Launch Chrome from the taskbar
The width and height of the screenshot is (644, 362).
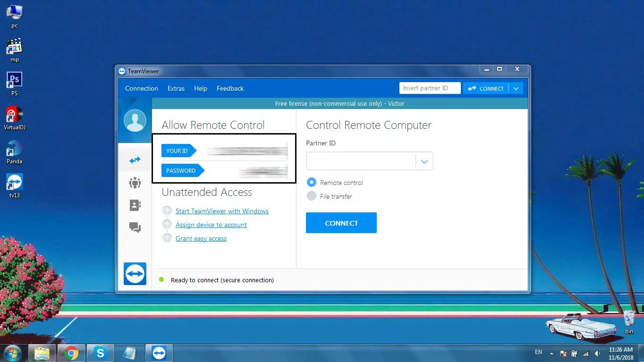[71, 353]
